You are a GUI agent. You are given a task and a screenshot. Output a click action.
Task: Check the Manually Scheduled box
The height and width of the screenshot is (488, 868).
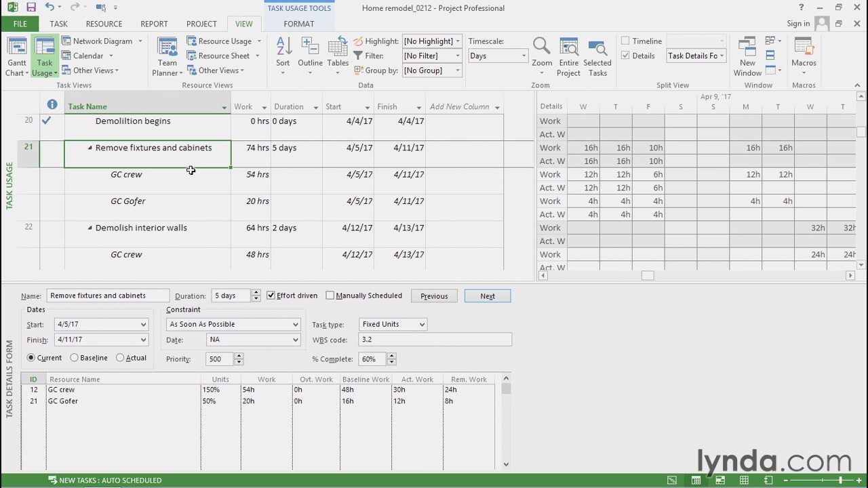pos(330,296)
